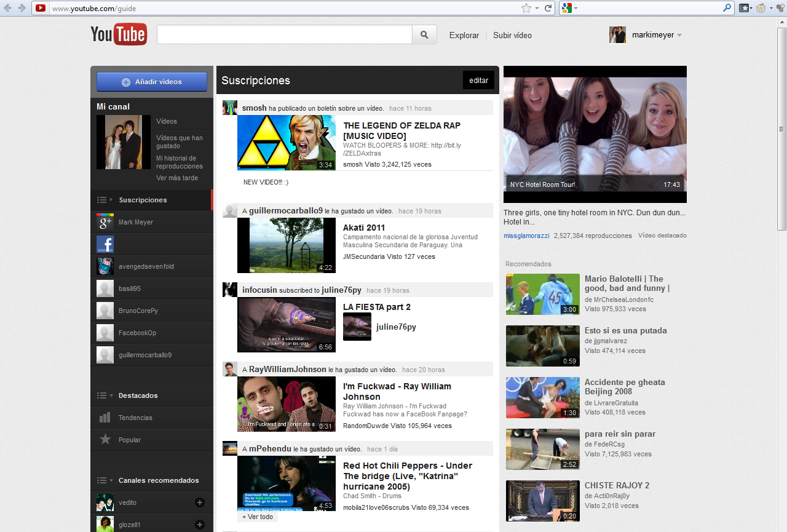Click the YouTube logo

tap(118, 34)
